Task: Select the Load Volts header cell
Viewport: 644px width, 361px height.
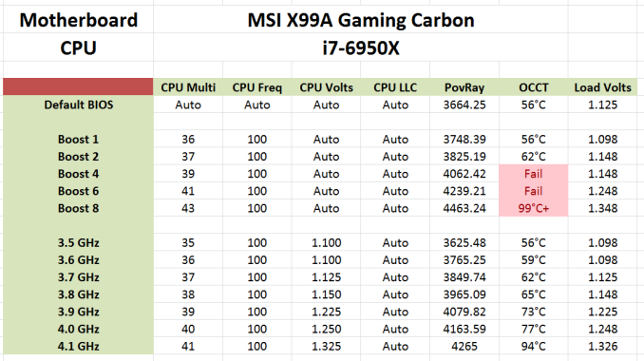Action: coord(602,87)
